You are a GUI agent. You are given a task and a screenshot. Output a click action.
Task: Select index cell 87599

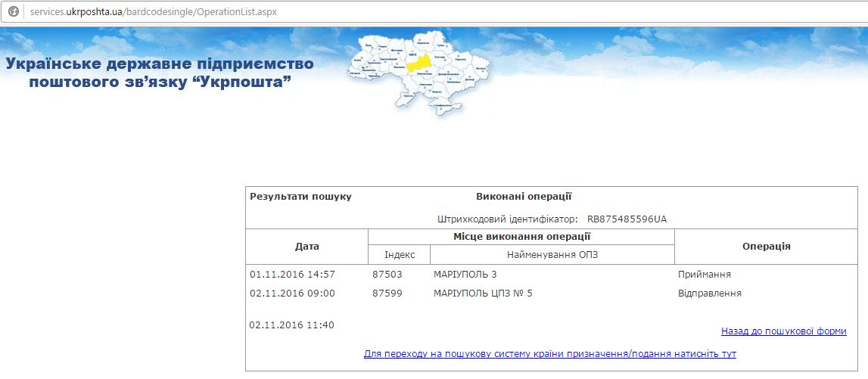click(x=387, y=294)
